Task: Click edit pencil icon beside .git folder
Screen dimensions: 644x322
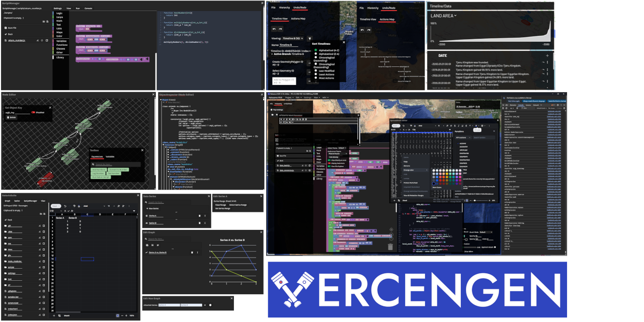Action: click(x=39, y=226)
